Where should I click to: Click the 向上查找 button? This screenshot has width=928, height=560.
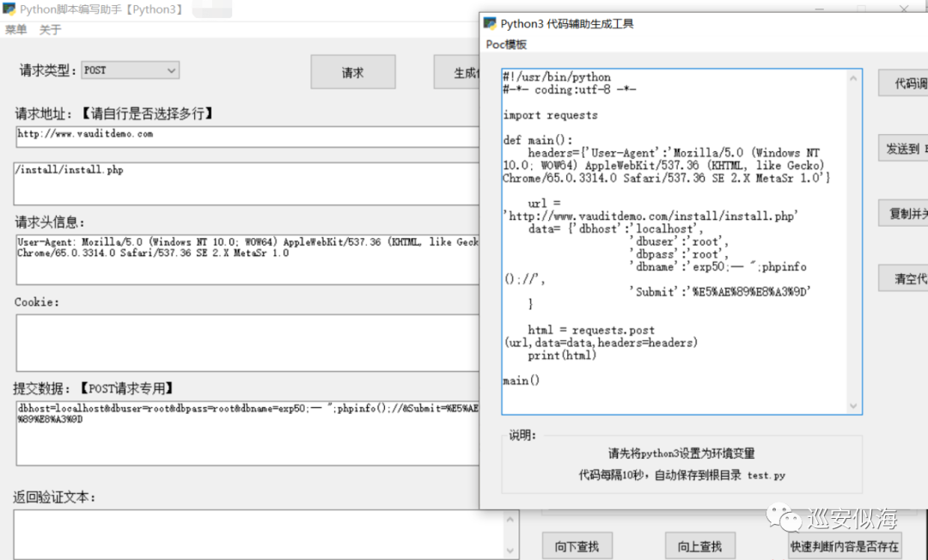pyautogui.click(x=699, y=546)
